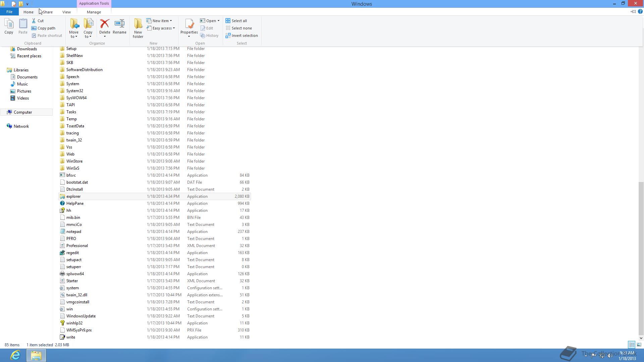644x362 pixels.
Task: Click the HelpPane file icon
Action: 62,203
